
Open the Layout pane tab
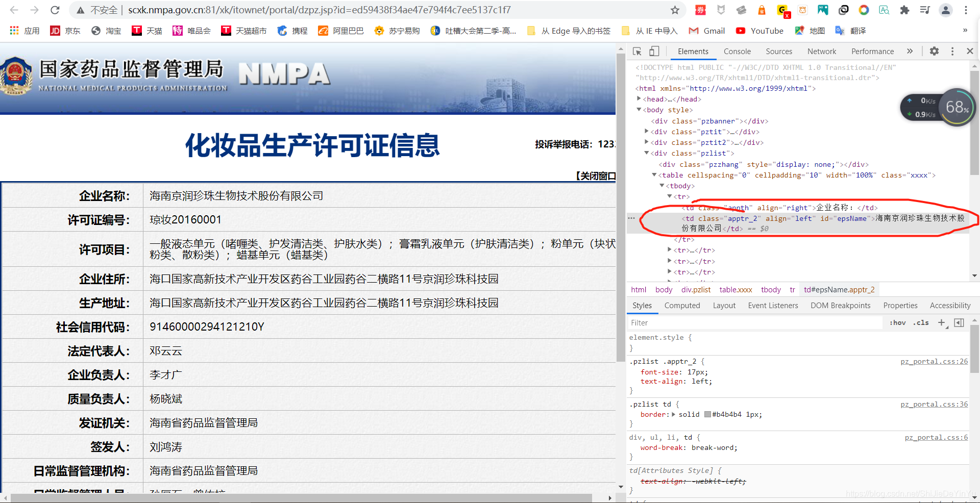coord(724,306)
